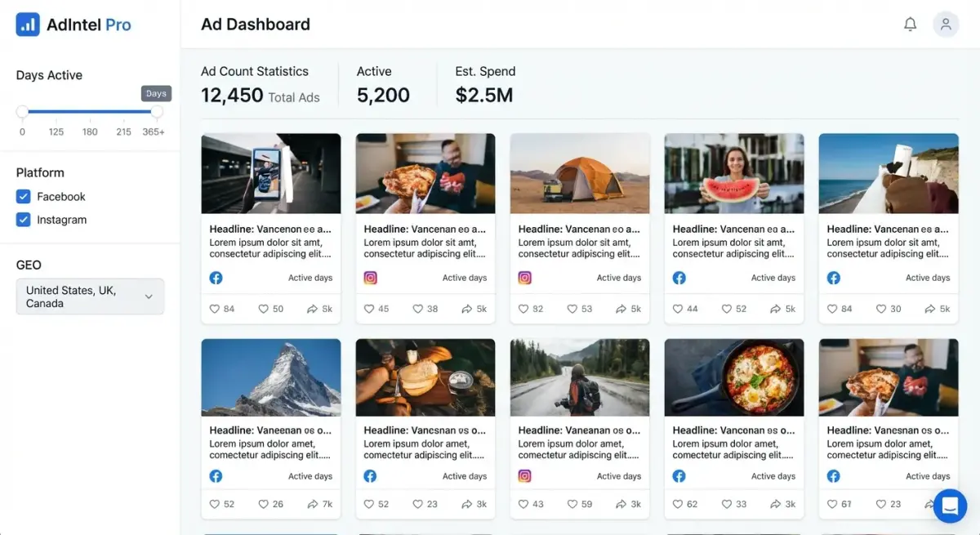Select the heart icon on the watermelon ad
Viewport: 980px width, 535px height.
(676, 309)
